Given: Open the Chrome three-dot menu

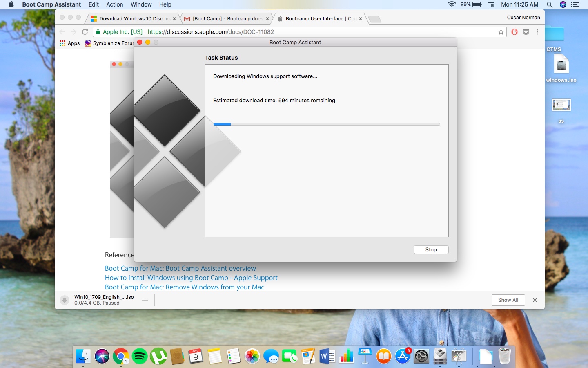Looking at the screenshot, I should click(x=537, y=32).
